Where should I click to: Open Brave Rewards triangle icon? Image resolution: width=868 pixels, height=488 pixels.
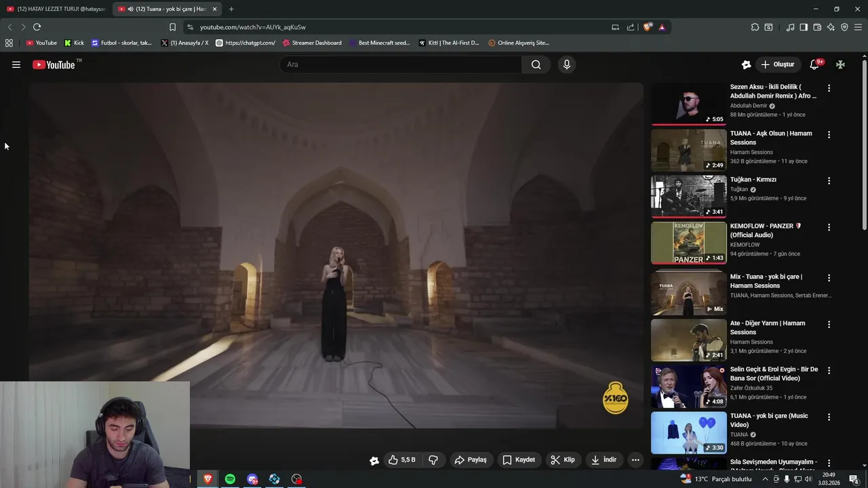(x=662, y=27)
